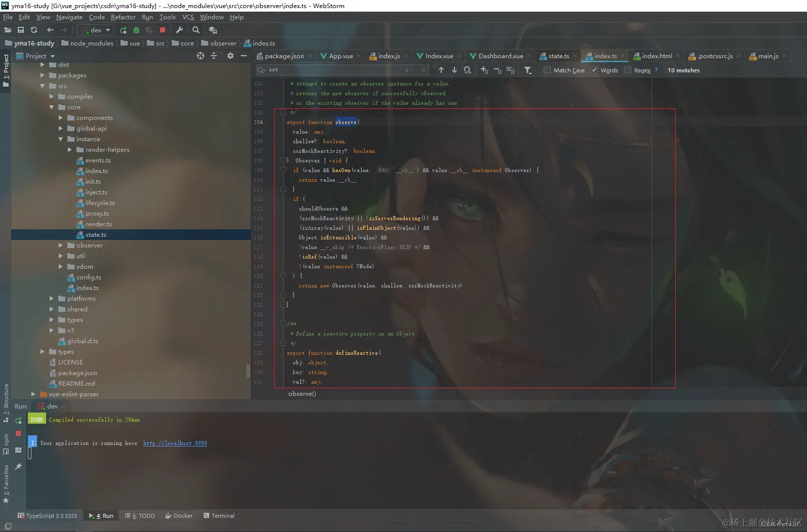
Task: Click the Save All disk icon
Action: click(x=21, y=30)
